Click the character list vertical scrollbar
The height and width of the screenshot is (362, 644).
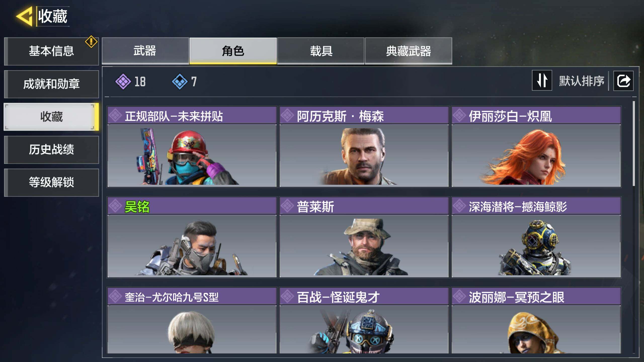click(x=634, y=143)
